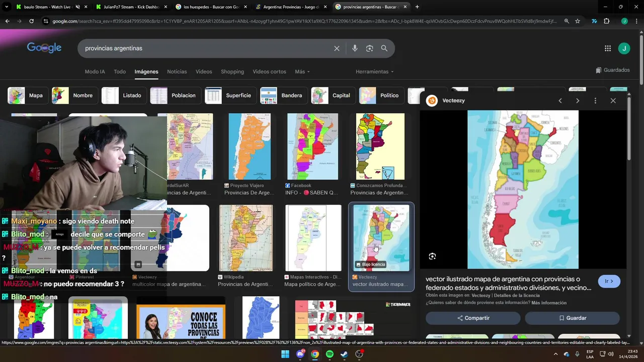Viewport: 644px width, 362px height.
Task: Open volume control in system tray
Action: coord(611,354)
